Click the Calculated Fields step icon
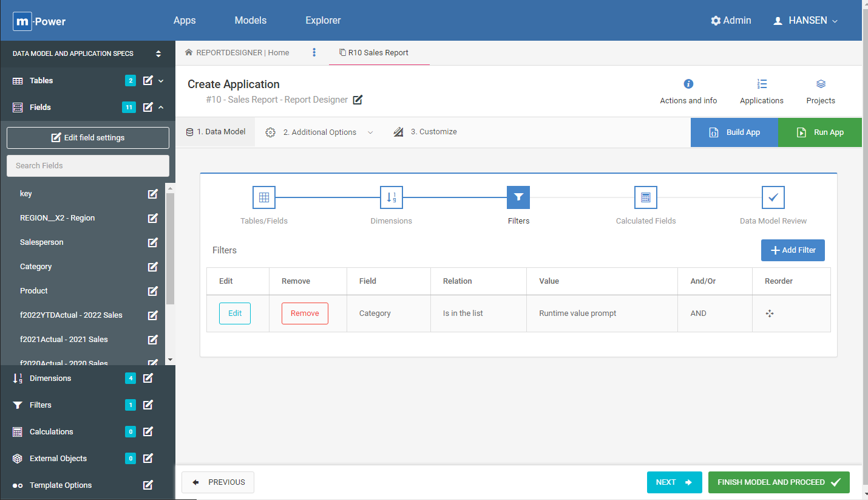 point(645,197)
